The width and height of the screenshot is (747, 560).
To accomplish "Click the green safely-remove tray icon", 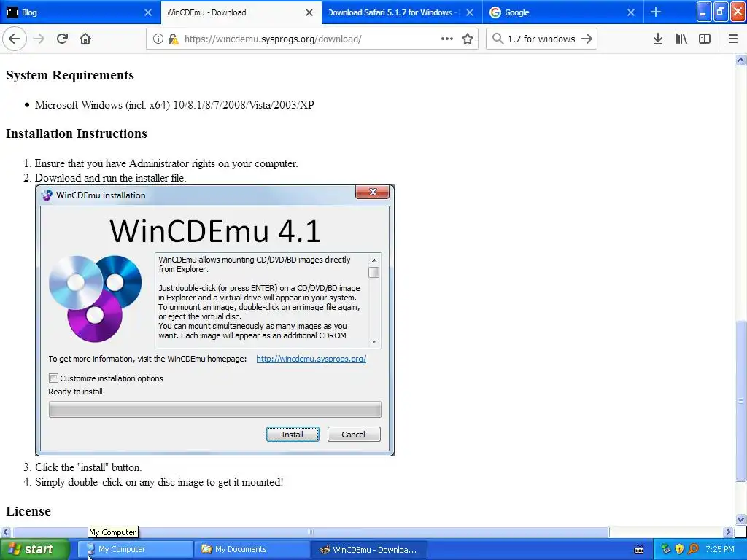I will [665, 549].
